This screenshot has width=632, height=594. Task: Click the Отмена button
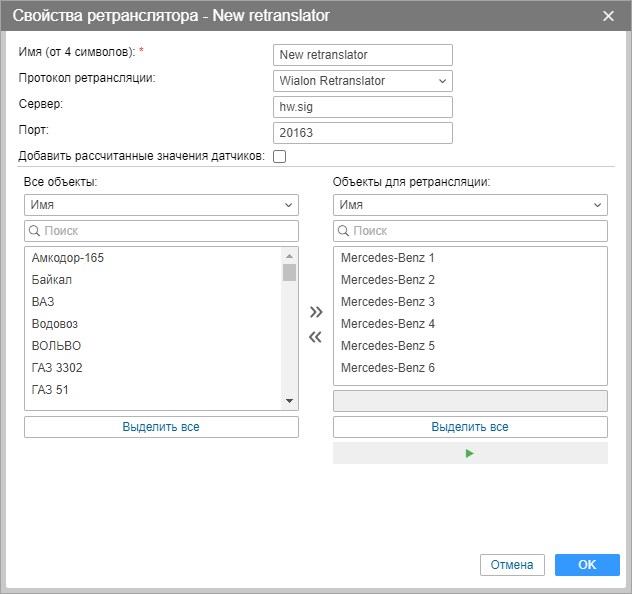[512, 565]
